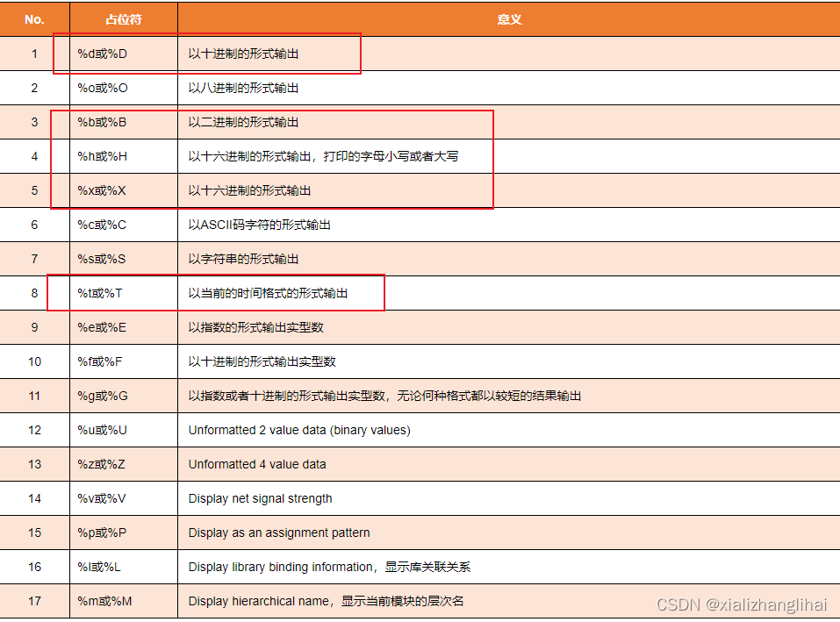Click the 意义 column header
This screenshot has height=622, width=840.
[509, 18]
